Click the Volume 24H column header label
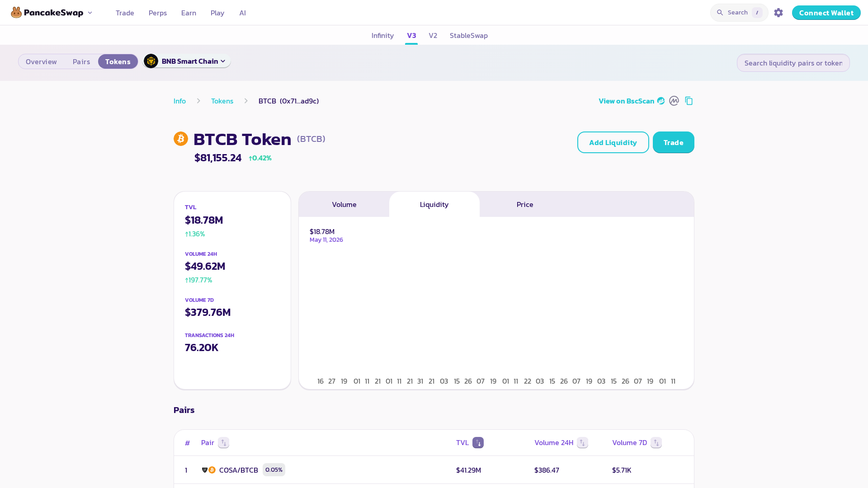This screenshot has height=488, width=868. coord(554,443)
